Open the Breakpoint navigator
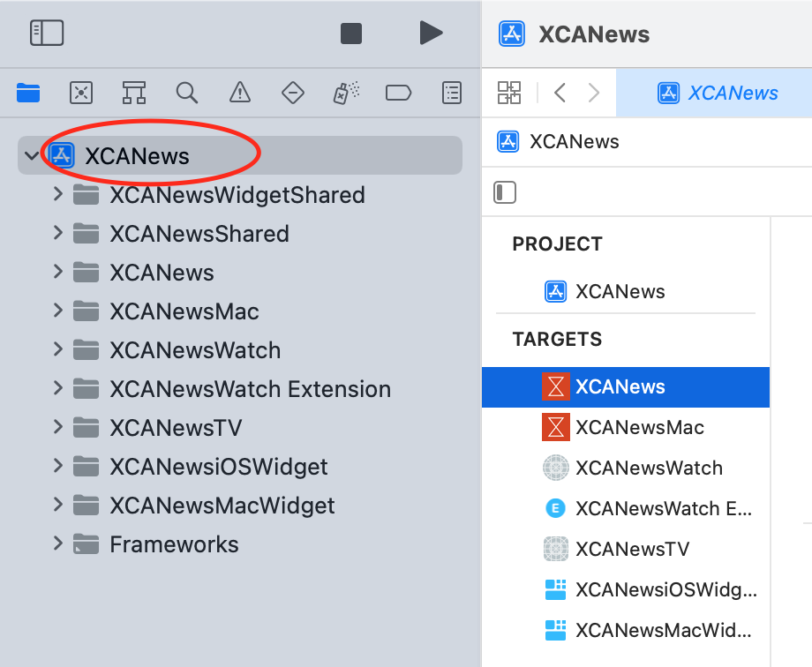Screen dimensions: 812x667 (398, 94)
